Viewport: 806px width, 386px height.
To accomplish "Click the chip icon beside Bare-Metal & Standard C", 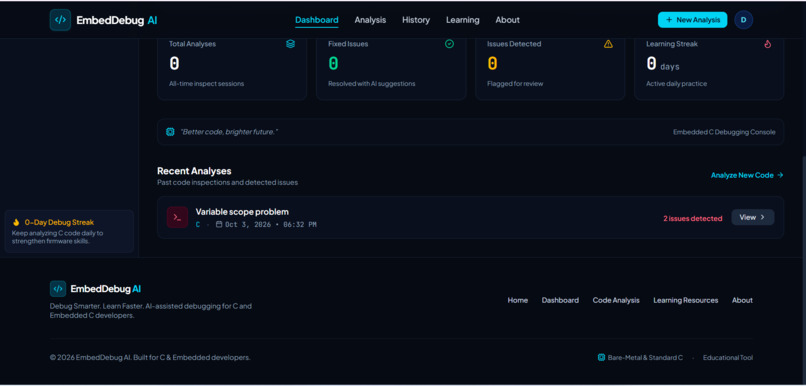I will coord(601,358).
